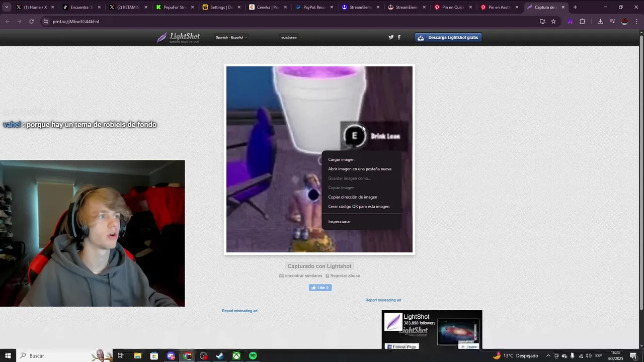The width and height of the screenshot is (644, 362).
Task: Click the Facebook Like button
Action: (320, 288)
